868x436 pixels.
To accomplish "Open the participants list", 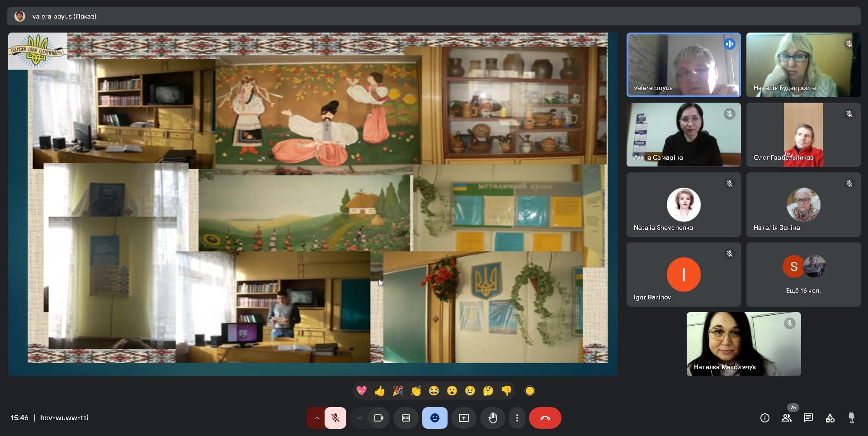I will [x=787, y=418].
